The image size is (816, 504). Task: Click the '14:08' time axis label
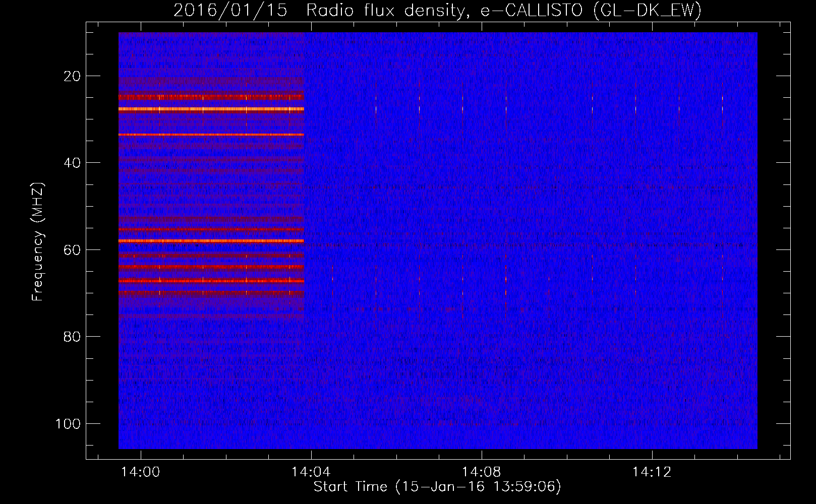coord(482,472)
